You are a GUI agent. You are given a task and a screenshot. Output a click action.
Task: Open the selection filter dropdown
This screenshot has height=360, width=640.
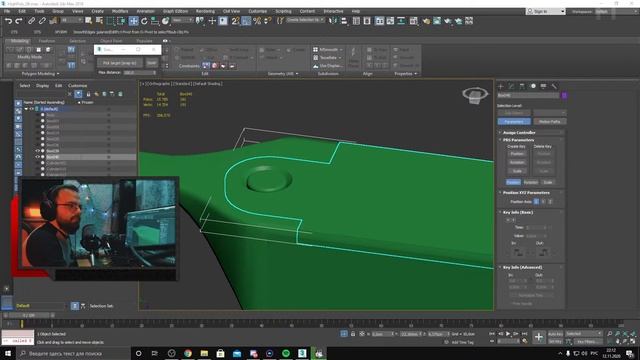[x=72, y=20]
